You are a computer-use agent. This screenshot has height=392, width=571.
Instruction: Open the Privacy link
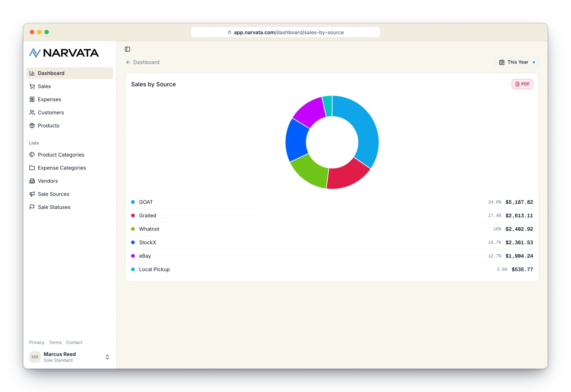[37, 342]
